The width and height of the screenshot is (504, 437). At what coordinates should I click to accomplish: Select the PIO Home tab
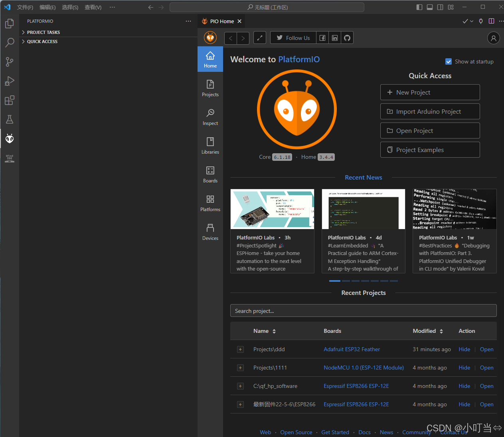[x=222, y=21]
